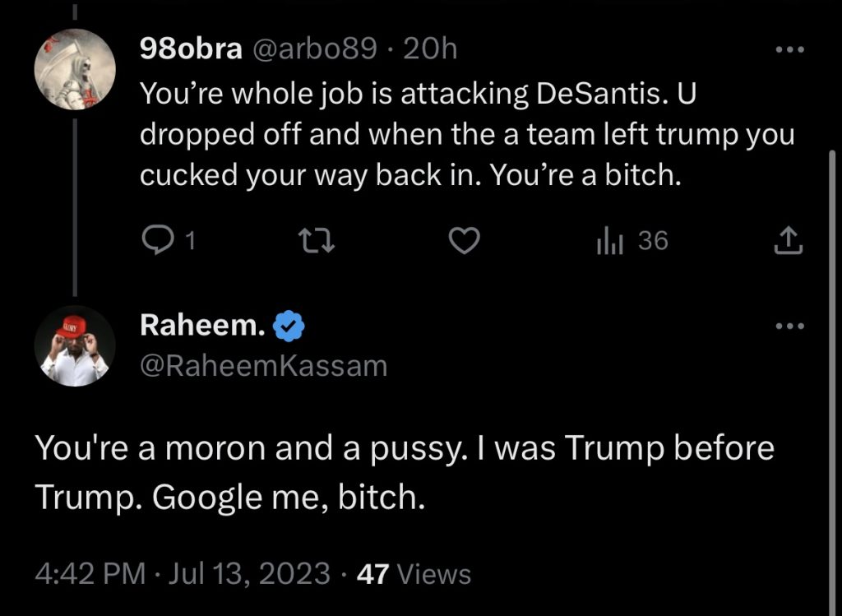Click the 4:42 PM · Jul 13, 2023 timestamp
Image resolution: width=842 pixels, height=616 pixels.
[183, 572]
